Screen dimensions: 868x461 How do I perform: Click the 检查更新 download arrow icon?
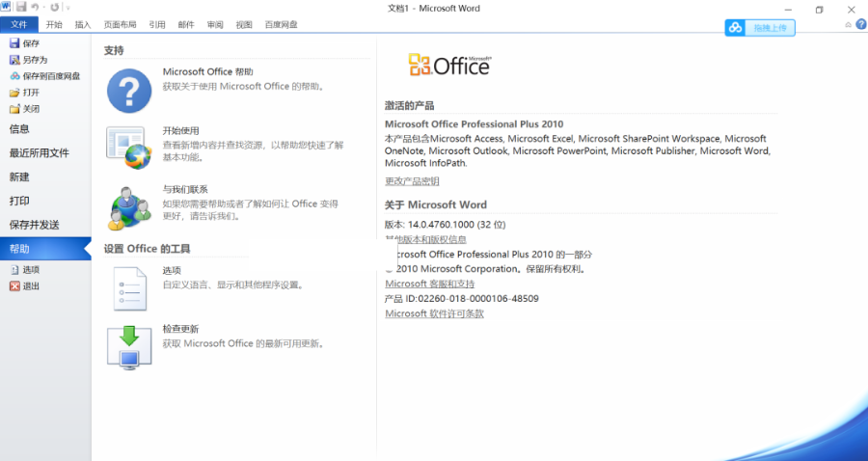(129, 347)
